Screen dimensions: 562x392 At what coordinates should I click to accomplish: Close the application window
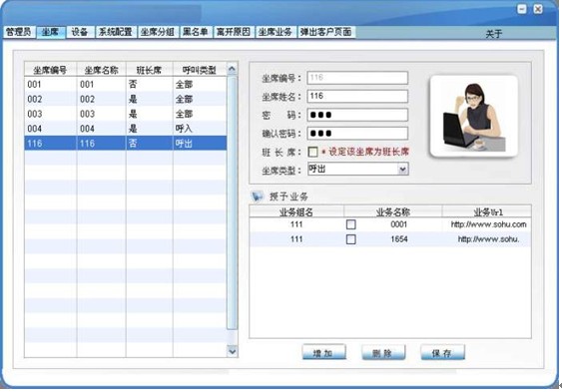538,9
